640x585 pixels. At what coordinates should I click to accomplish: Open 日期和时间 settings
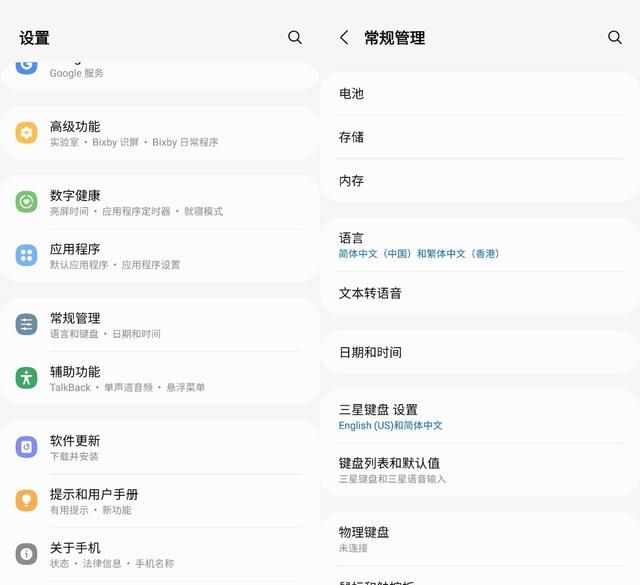pyautogui.click(x=480, y=352)
